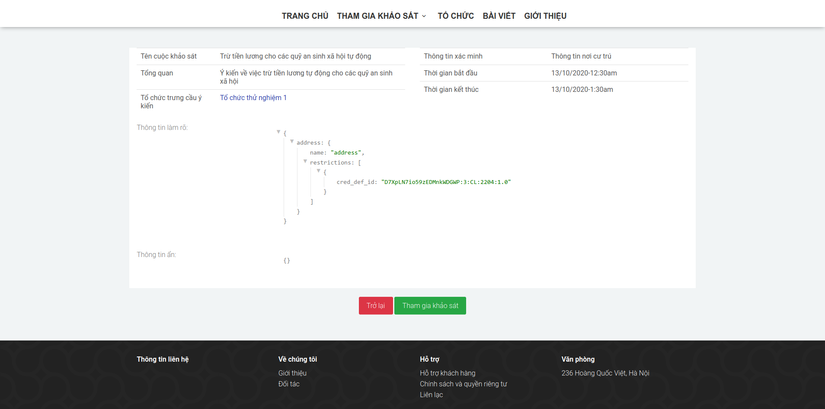
Task: Select the start time 13/10/2020-12:30am
Action: [x=584, y=73]
